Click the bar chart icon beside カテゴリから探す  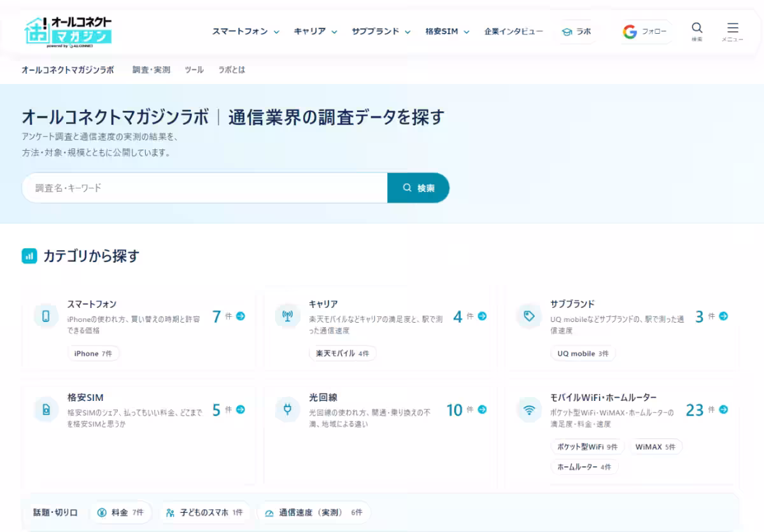[29, 256]
